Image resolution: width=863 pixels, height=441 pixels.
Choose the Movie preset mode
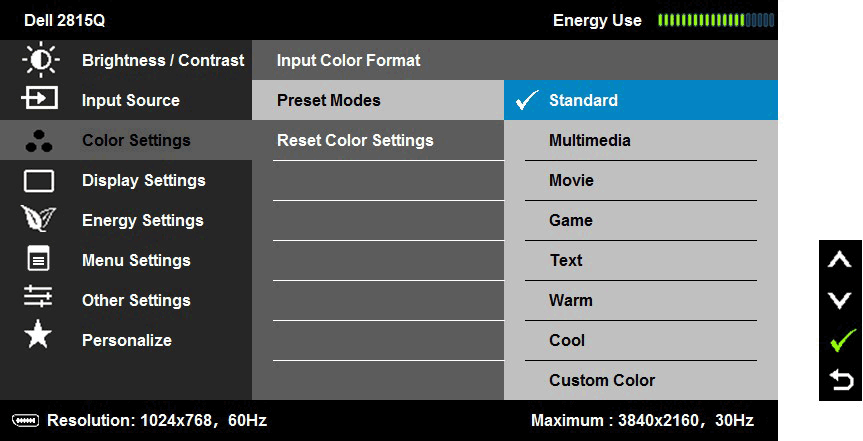pos(641,181)
